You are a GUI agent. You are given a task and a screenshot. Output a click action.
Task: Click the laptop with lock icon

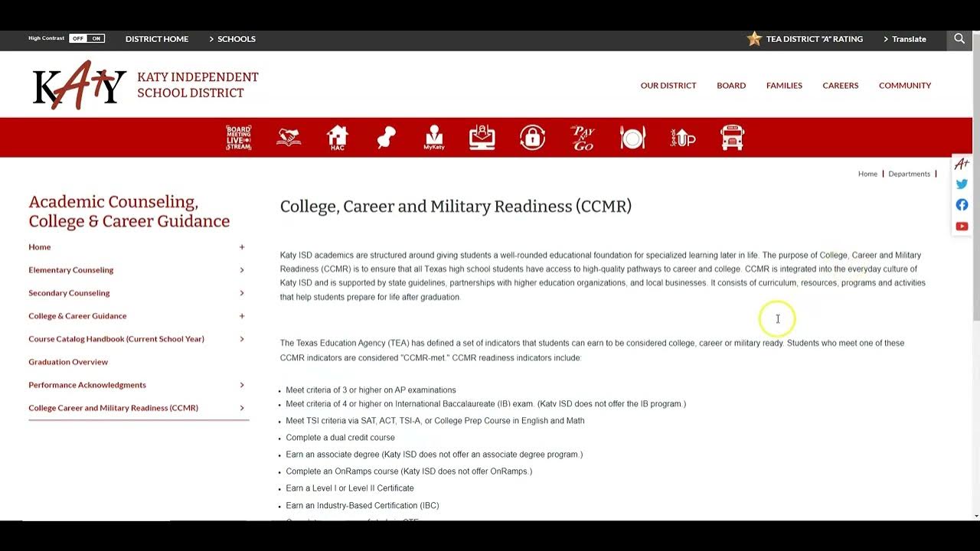pos(482,138)
